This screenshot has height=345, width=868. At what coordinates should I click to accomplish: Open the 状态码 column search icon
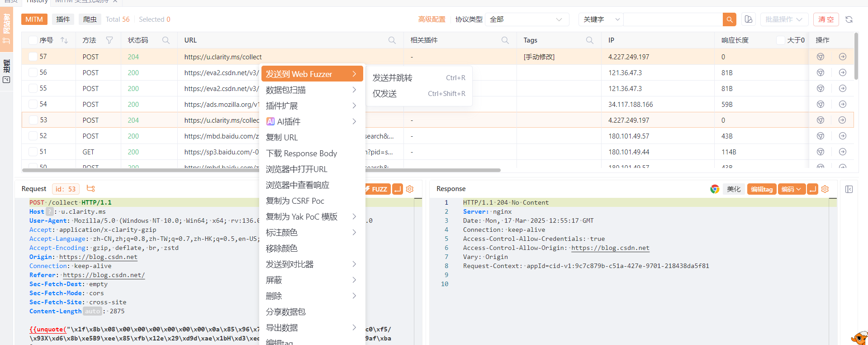tap(166, 40)
